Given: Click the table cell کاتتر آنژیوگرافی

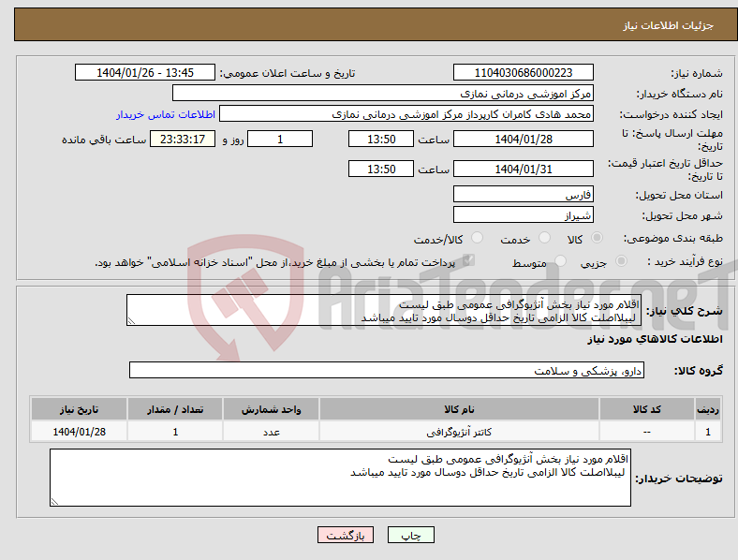Looking at the screenshot, I should click(x=459, y=432).
